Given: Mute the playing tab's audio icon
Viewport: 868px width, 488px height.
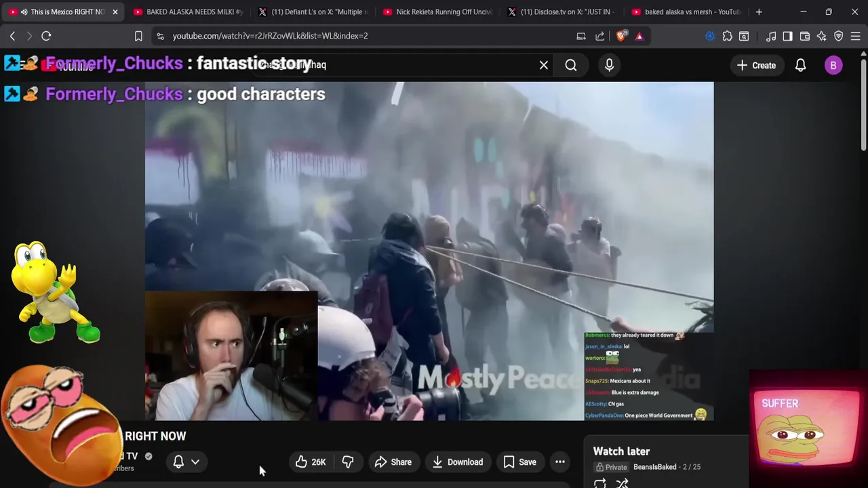Looking at the screenshot, I should [x=24, y=12].
